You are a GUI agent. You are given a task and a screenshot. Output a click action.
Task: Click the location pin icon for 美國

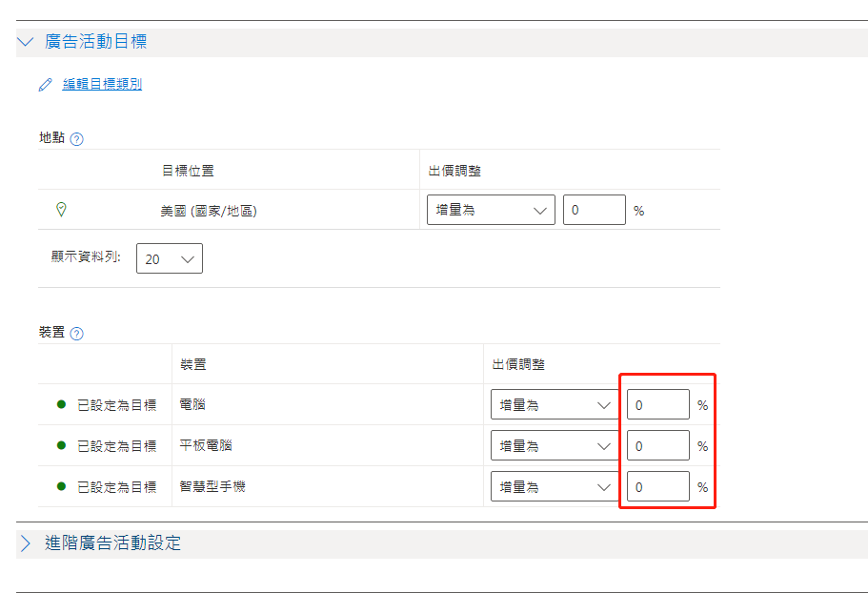[61, 209]
